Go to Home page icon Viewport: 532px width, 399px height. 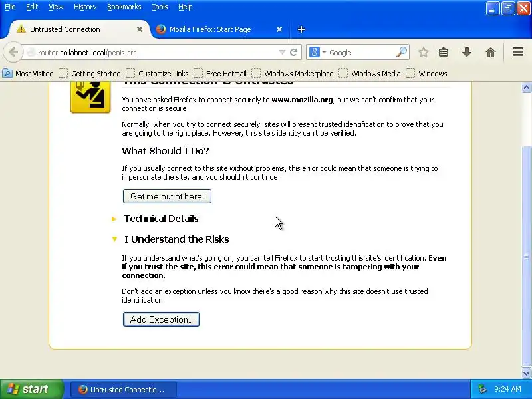pyautogui.click(x=491, y=53)
